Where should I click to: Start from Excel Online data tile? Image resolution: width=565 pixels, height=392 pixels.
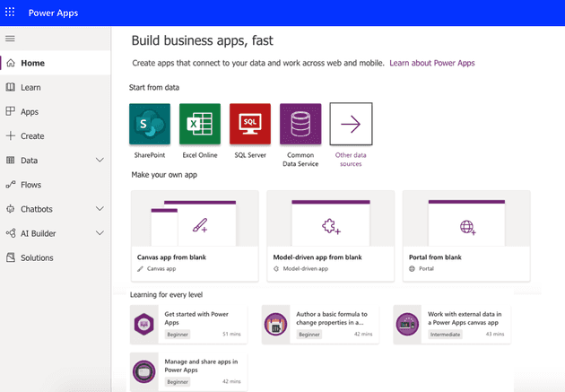pos(200,124)
